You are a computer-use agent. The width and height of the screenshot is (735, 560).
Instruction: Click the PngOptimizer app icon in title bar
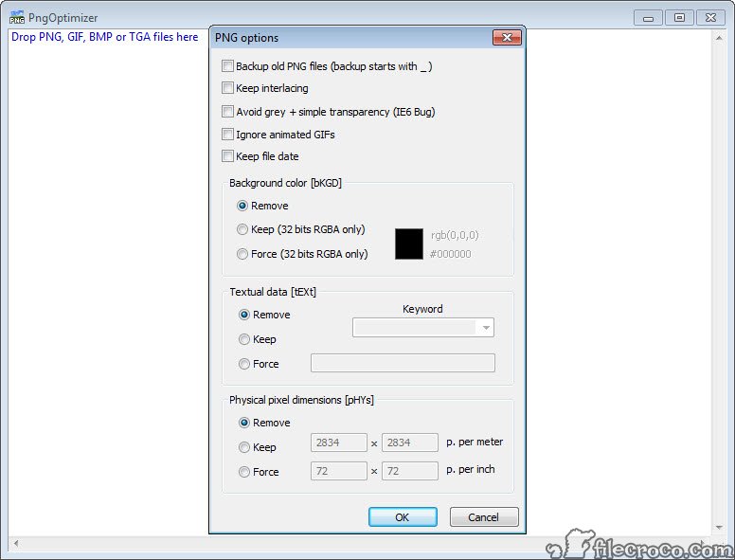click(x=16, y=17)
